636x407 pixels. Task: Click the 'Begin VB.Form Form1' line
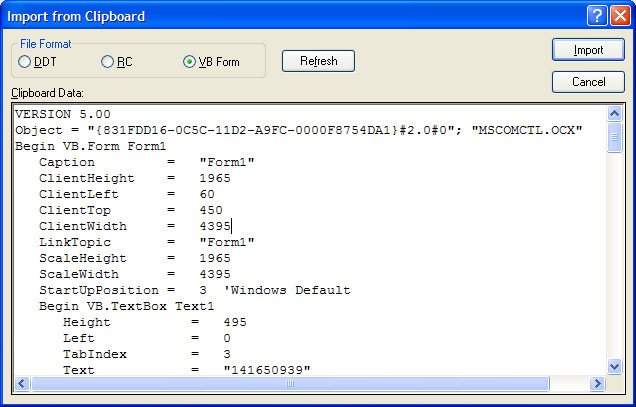[91, 146]
